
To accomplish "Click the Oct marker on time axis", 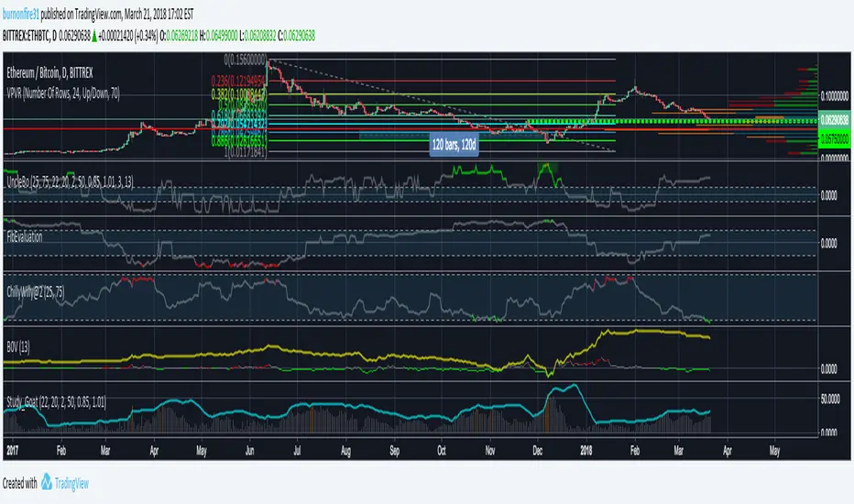I will click(x=441, y=451).
